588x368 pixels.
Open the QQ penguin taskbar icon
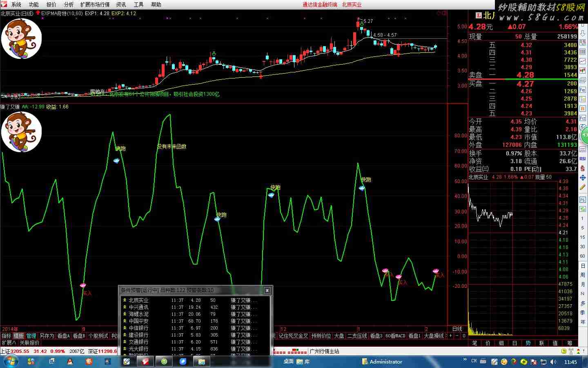70,361
